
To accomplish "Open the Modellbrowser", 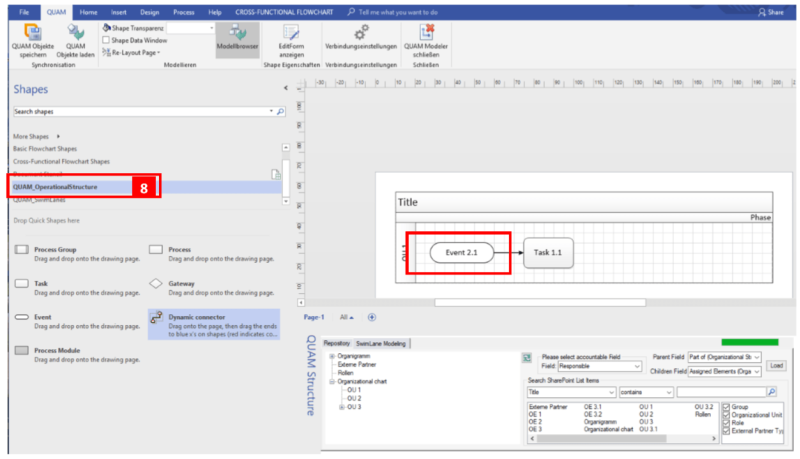I will click(x=237, y=39).
